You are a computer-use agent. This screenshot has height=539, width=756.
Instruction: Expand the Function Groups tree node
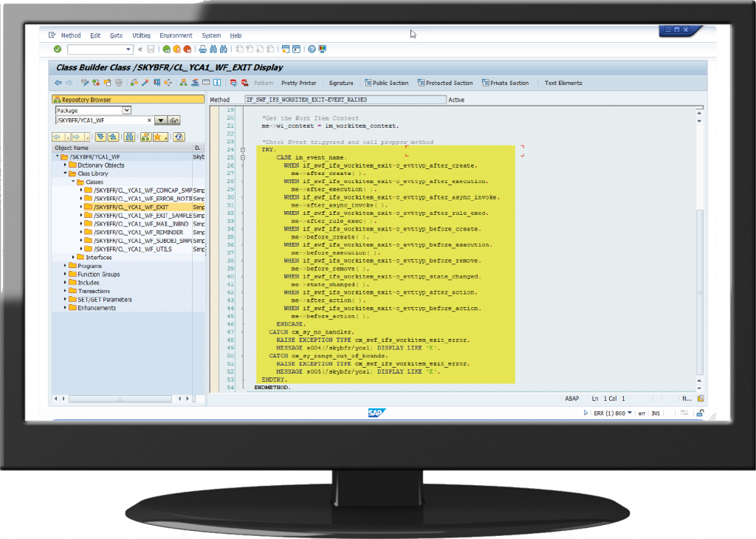click(65, 275)
